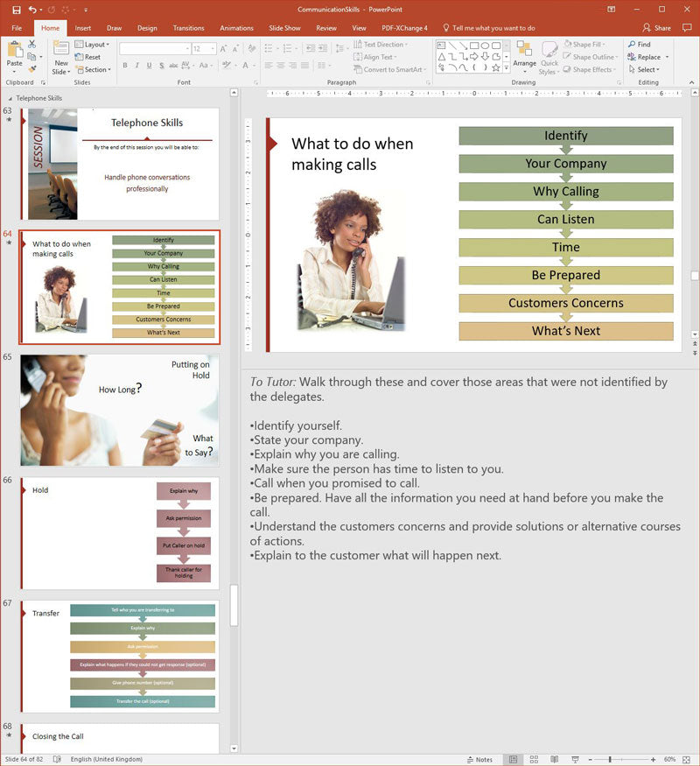700x766 pixels.
Task: Toggle bold formatting
Action: [125, 65]
